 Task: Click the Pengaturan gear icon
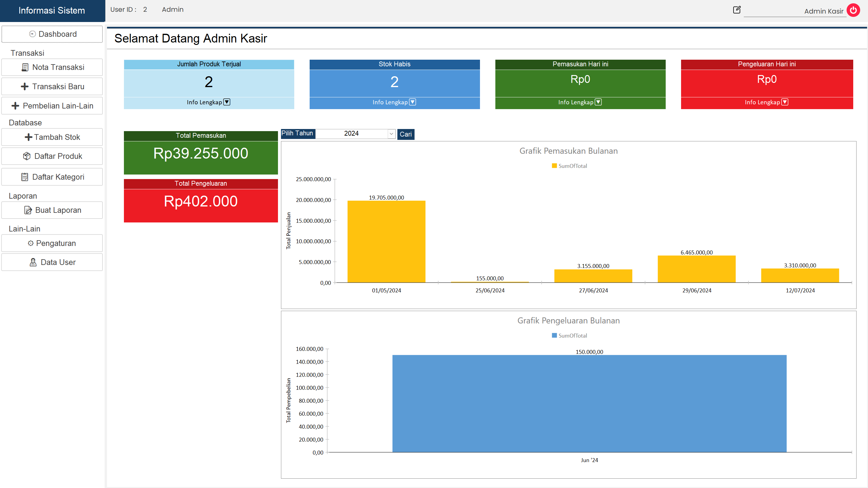click(x=31, y=243)
